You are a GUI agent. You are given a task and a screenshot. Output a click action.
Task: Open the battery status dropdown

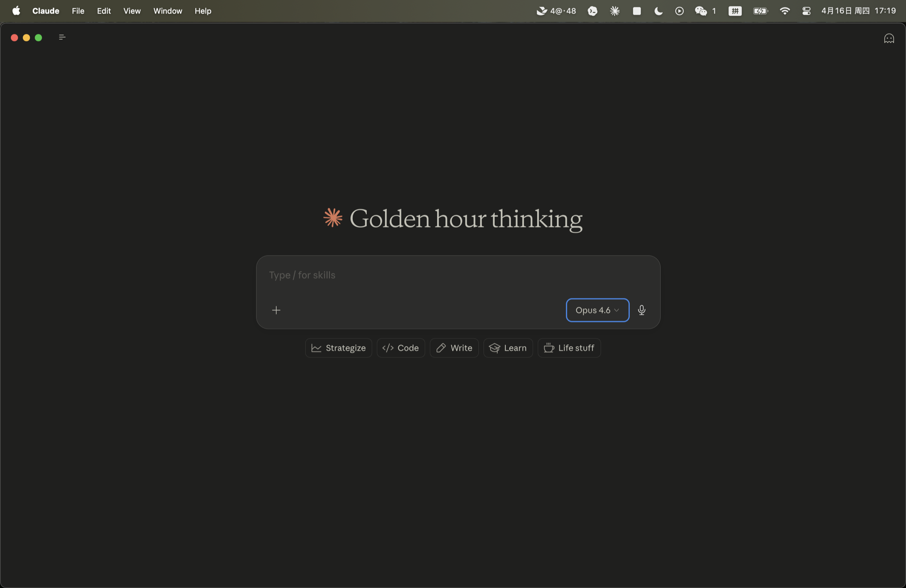tap(760, 11)
